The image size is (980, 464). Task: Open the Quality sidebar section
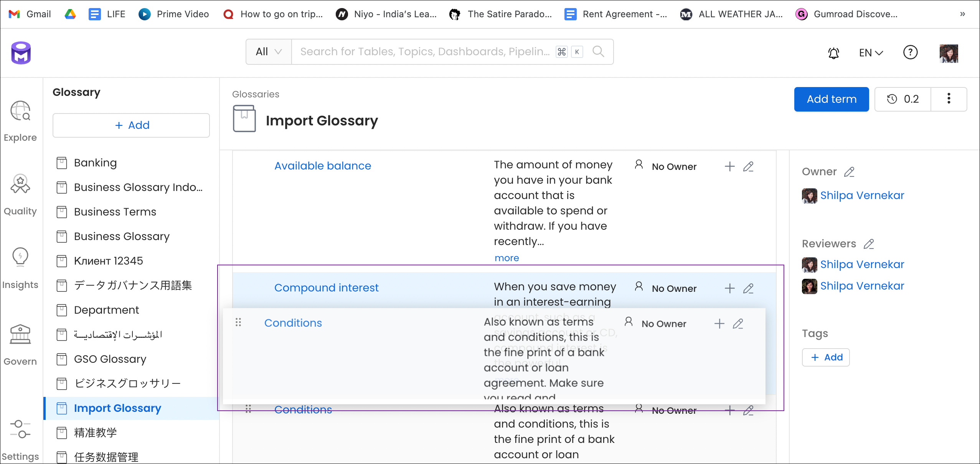20,195
